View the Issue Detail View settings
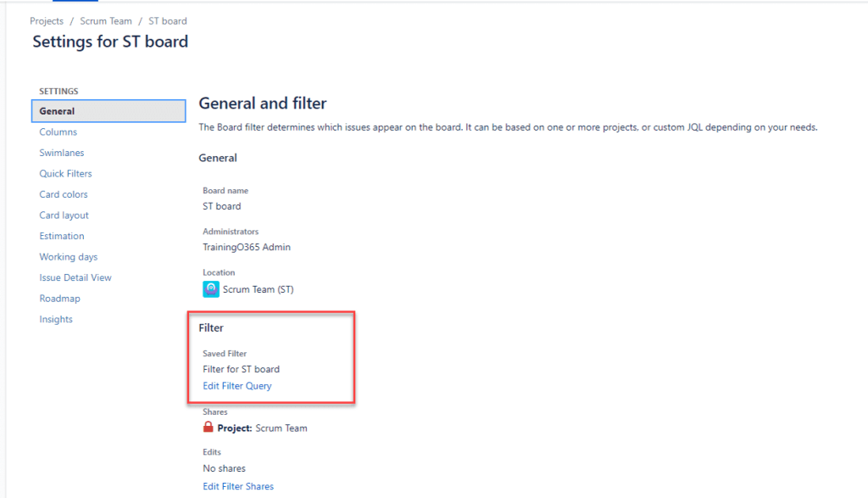Screen dimensions: 868x498 [x=75, y=277]
